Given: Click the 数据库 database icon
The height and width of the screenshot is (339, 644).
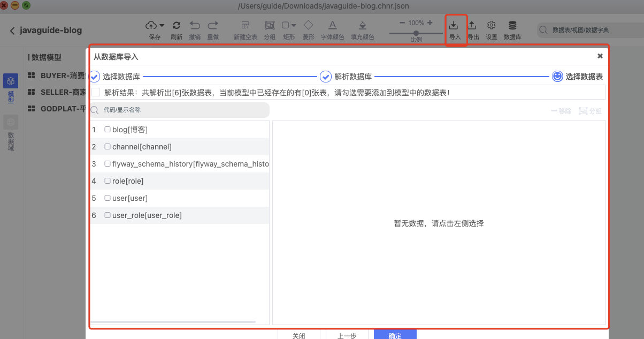Looking at the screenshot, I should [x=512, y=26].
